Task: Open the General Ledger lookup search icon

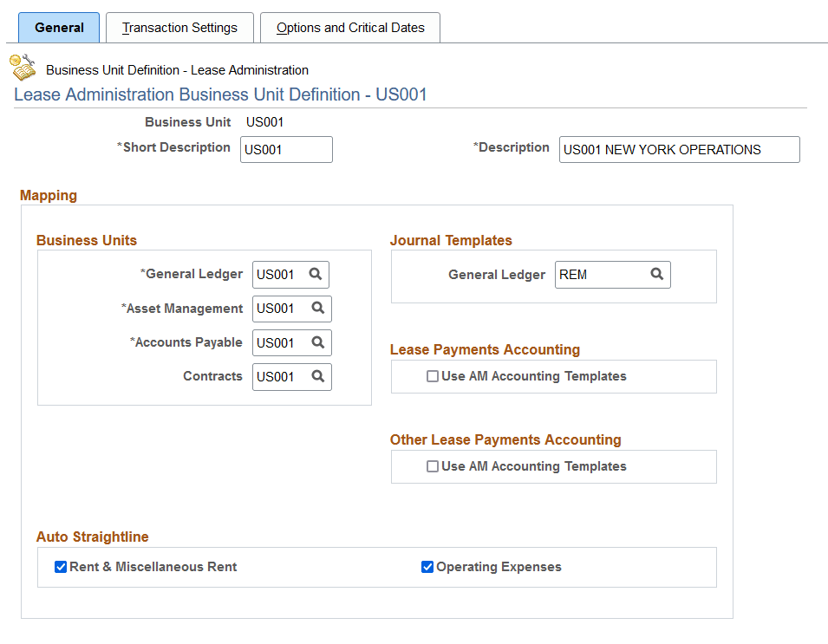Action: [316, 275]
